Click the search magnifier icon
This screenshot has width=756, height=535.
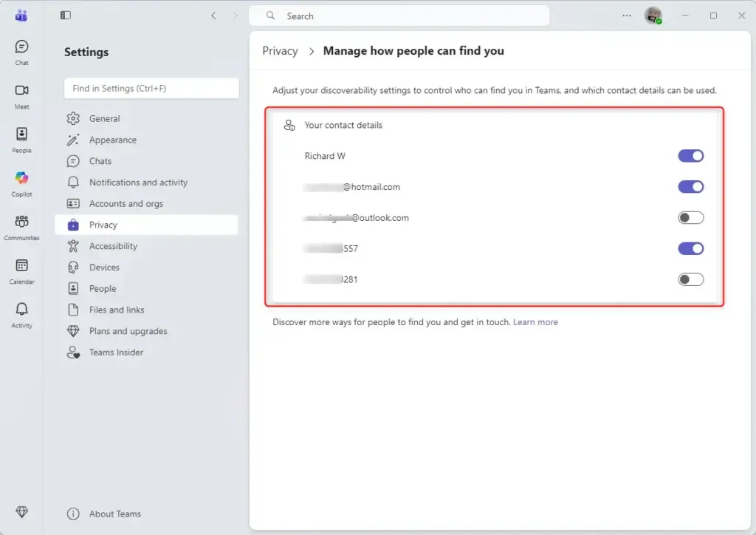[x=270, y=16]
